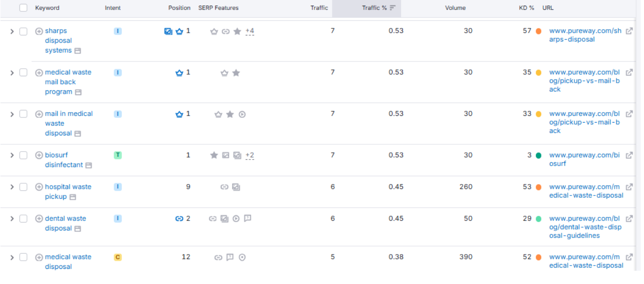Open pureway.com/sharps-disposal URL link

pyautogui.click(x=585, y=35)
